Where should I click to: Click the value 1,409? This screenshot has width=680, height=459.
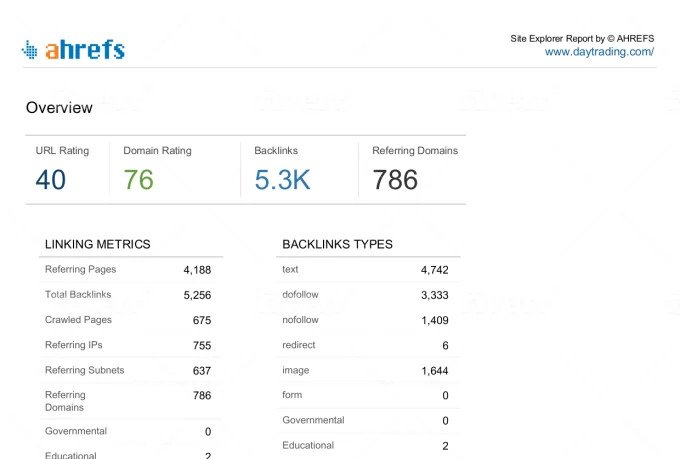click(435, 320)
